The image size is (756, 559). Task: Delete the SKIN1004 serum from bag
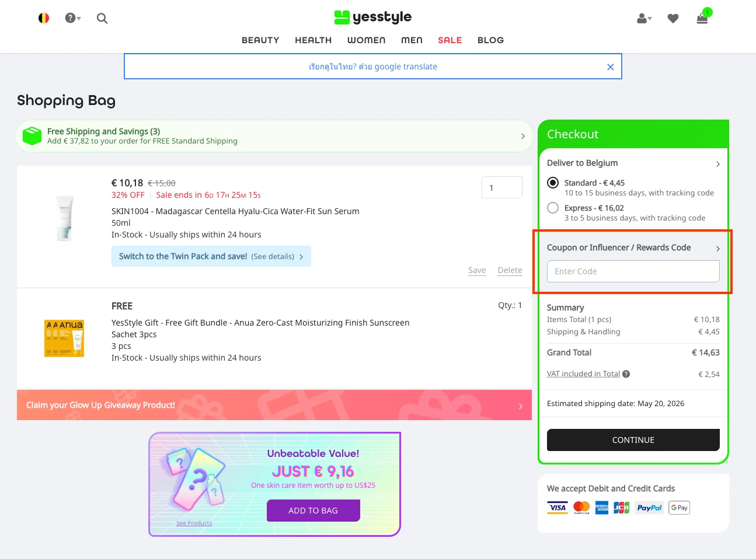coord(510,270)
